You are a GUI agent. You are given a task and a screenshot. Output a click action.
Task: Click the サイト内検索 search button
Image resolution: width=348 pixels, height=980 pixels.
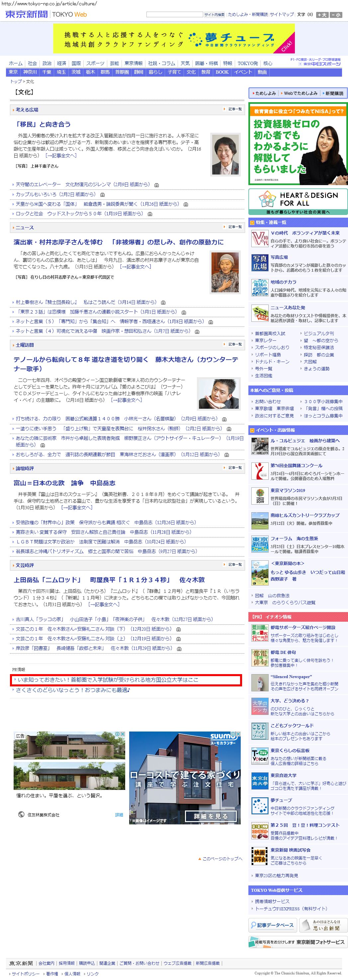pyautogui.click(x=215, y=15)
